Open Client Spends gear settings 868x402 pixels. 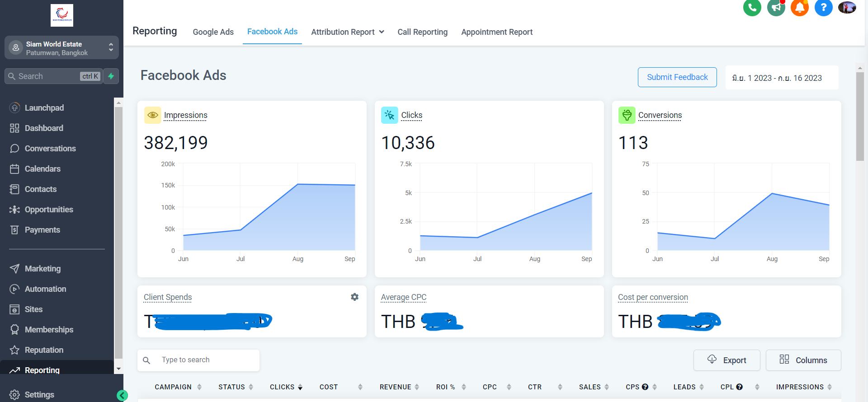pyautogui.click(x=354, y=297)
